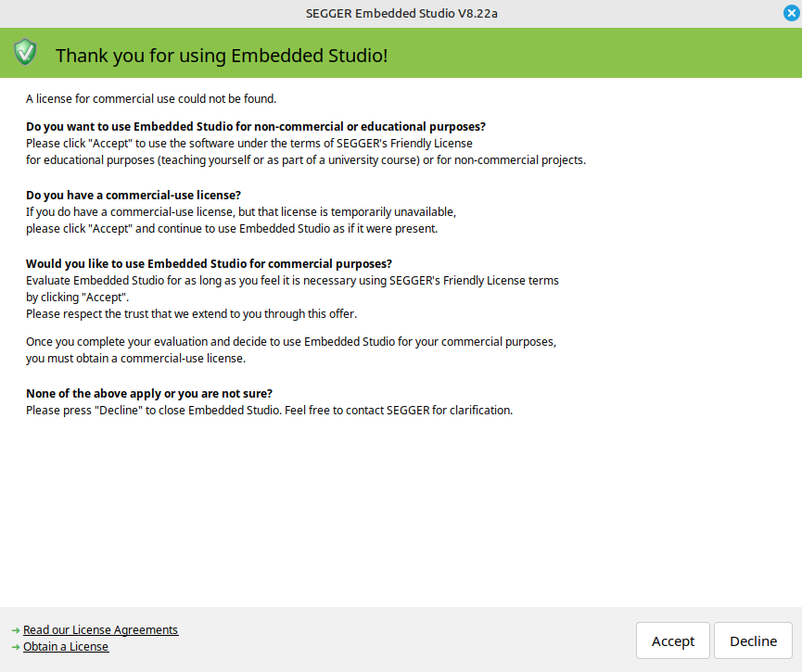This screenshot has height=672, width=802.
Task: Click the "Evaluate Embedded Studio for as long" line
Action: coord(292,280)
